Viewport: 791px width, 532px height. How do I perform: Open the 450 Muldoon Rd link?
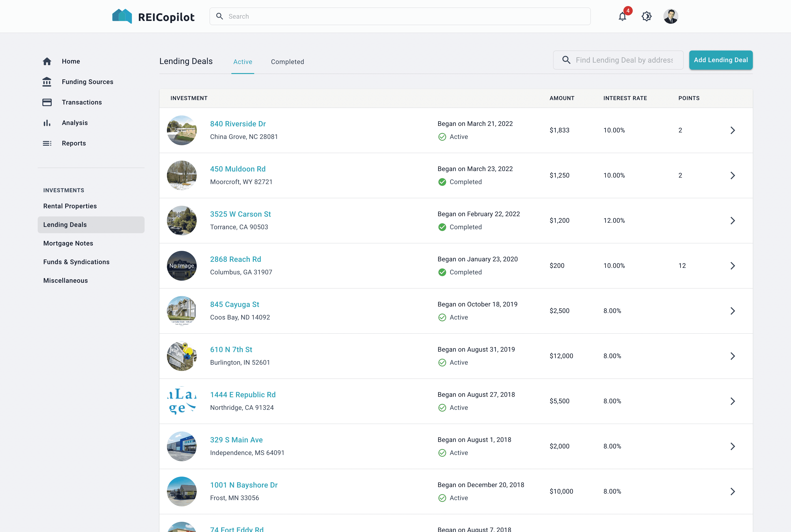(x=237, y=169)
